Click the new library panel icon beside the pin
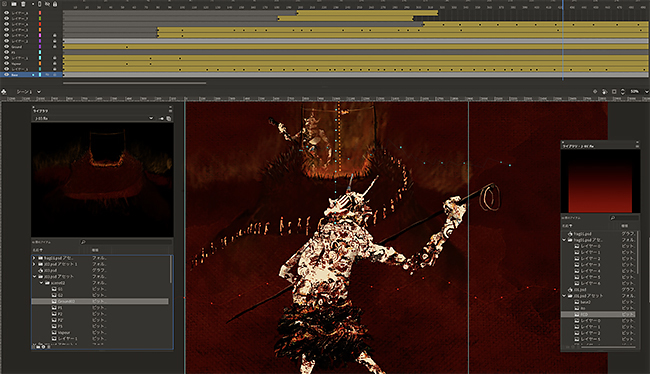This screenshot has height=374, width=650. pos(169,119)
